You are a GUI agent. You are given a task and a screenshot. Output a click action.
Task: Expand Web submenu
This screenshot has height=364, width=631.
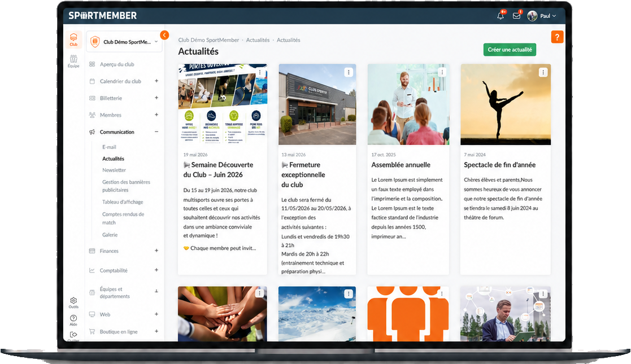click(x=156, y=314)
